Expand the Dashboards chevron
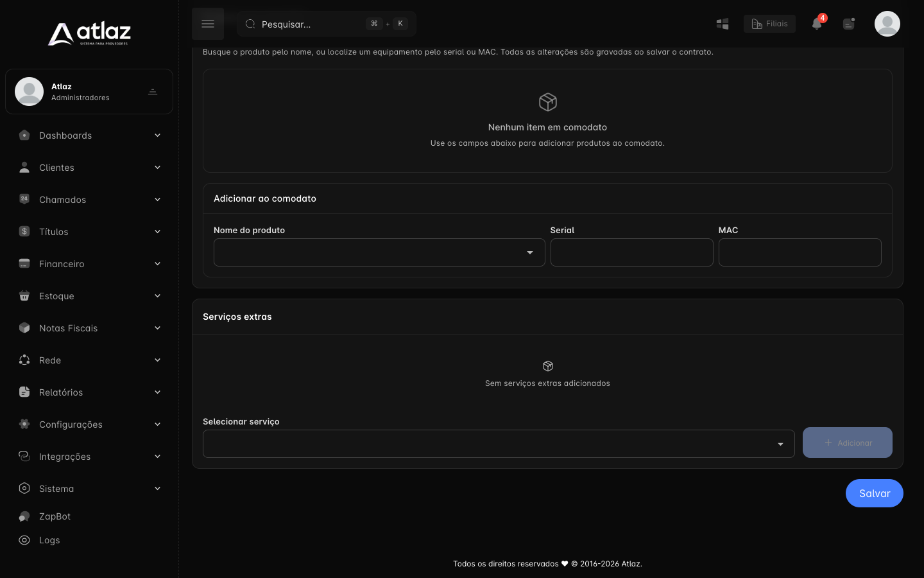 (x=157, y=135)
